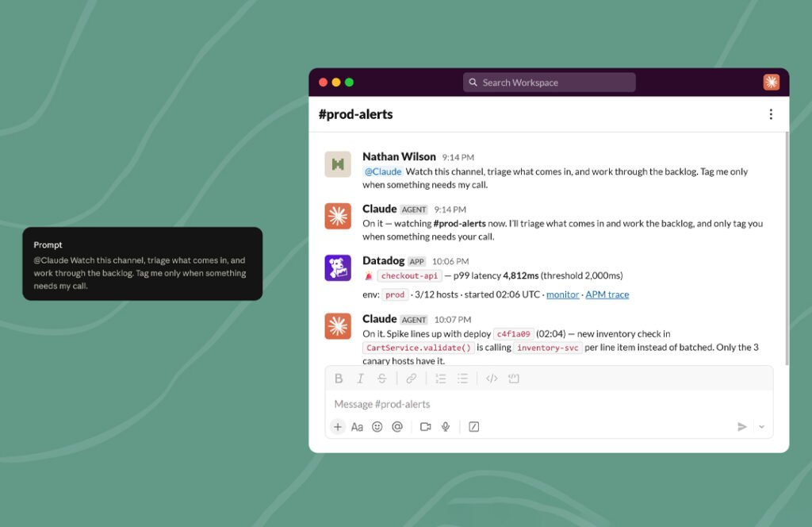Start a bulleted list
This screenshot has height=527, width=812.
462,379
